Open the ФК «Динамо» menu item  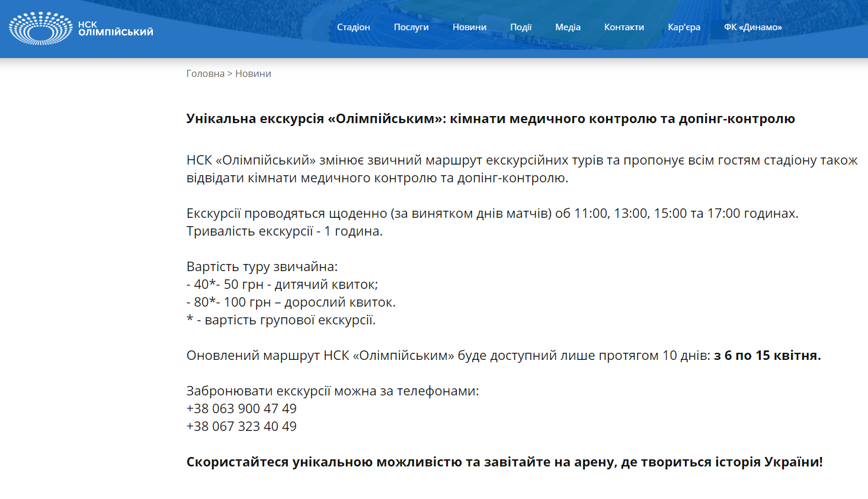753,27
